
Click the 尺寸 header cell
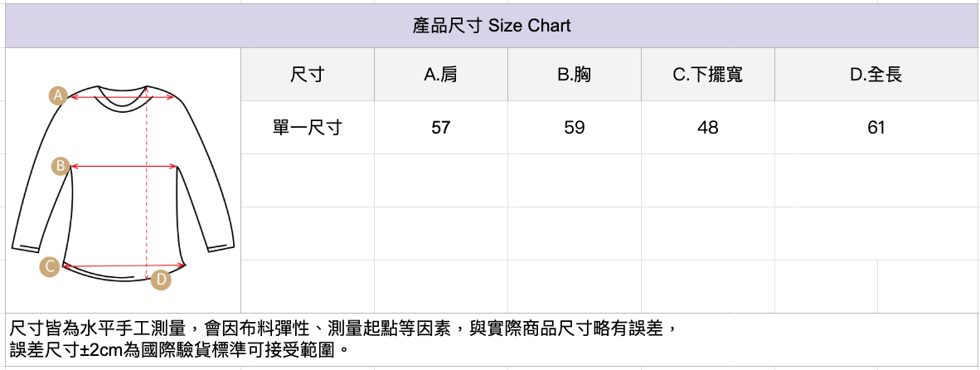[308, 75]
